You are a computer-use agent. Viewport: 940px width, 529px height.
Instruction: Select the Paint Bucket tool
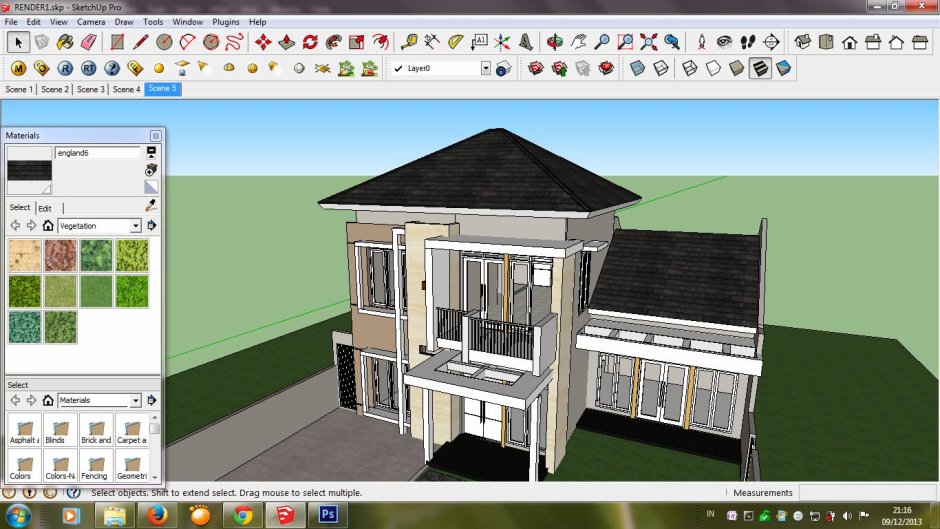[65, 42]
